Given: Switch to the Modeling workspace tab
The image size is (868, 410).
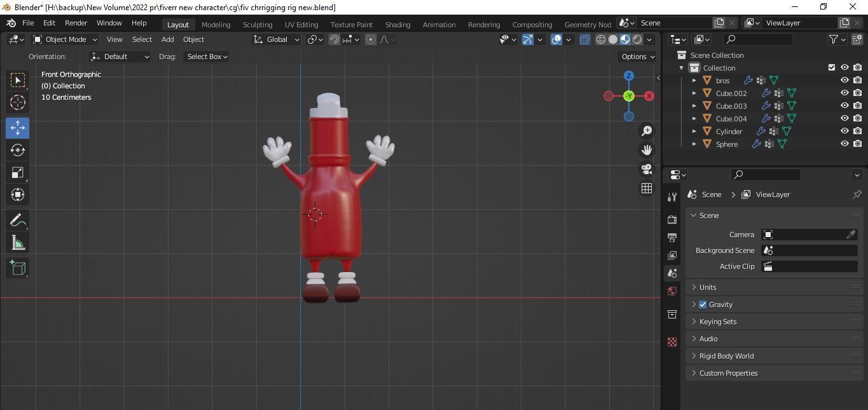Looking at the screenshot, I should [216, 24].
